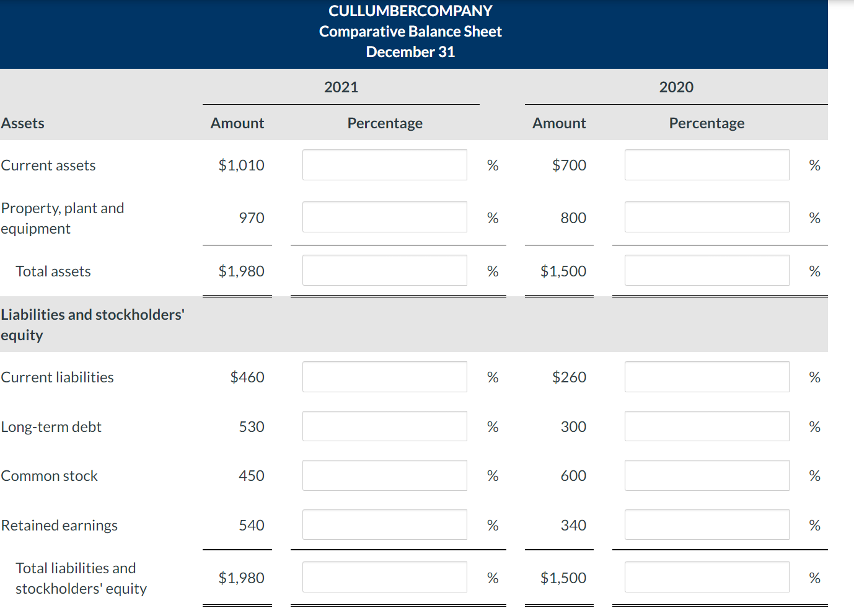Click the 2021 year heading
Image resolution: width=854 pixels, height=616 pixels.
point(341,87)
